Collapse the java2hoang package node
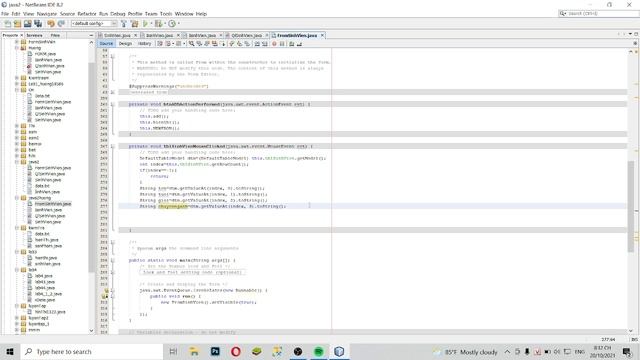 click(17, 198)
